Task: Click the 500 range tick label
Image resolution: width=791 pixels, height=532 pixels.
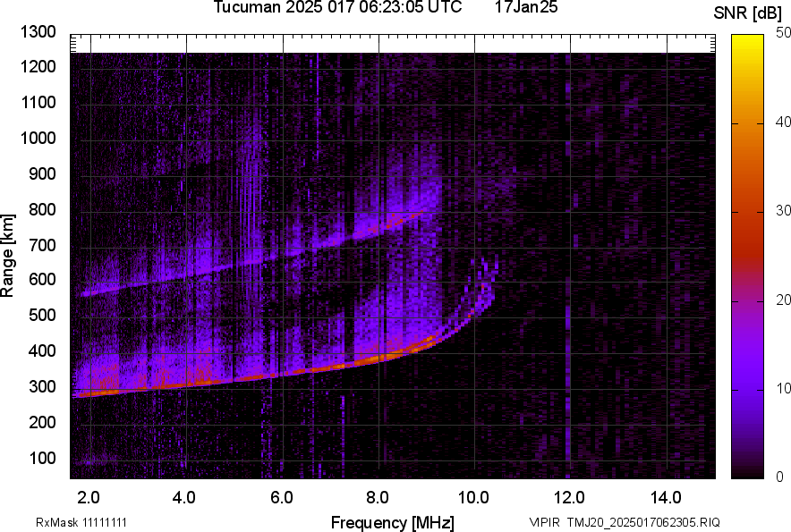Action: coord(42,316)
